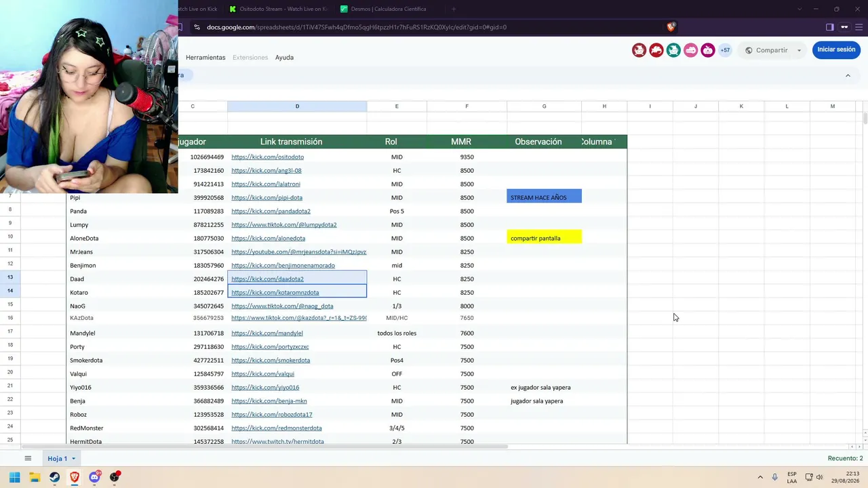Open the all sheets list icon
The width and height of the screenshot is (868, 488).
pos(28,459)
